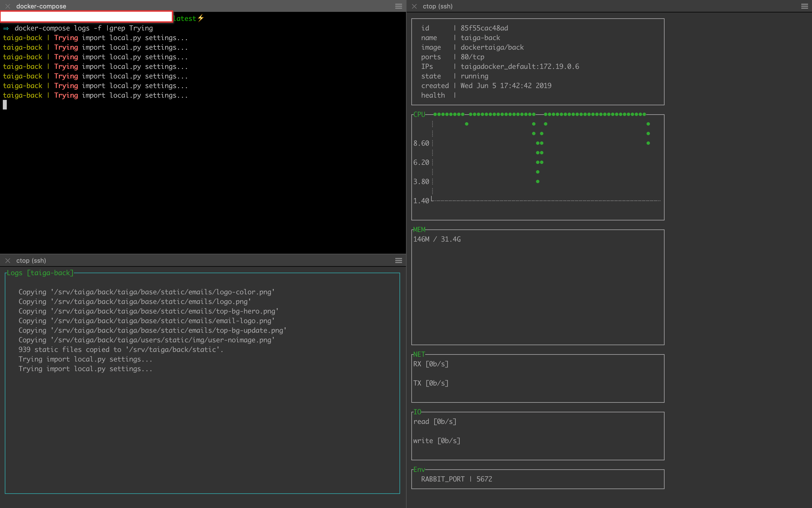
Task: Click the 8.60 CPU axis value
Action: 421,143
